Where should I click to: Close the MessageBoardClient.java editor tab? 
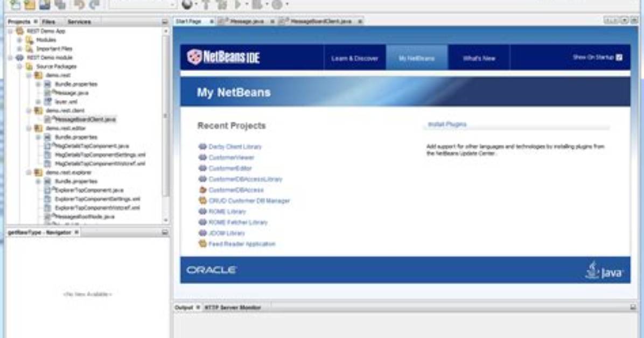pos(360,22)
